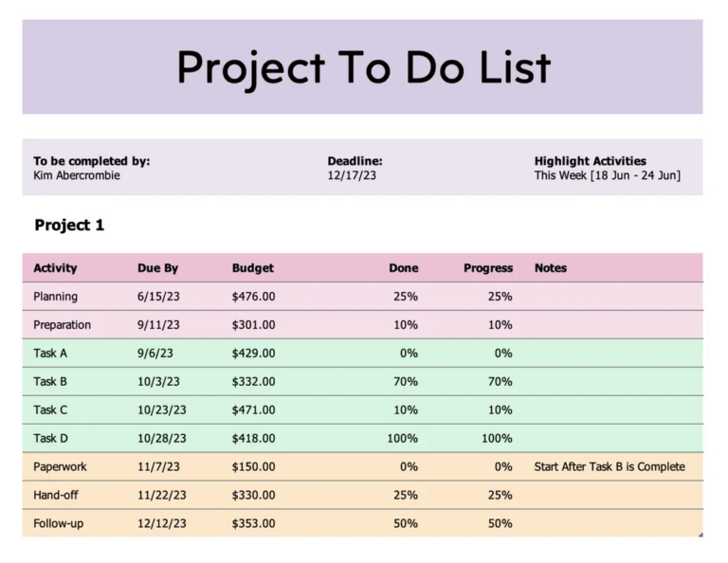This screenshot has width=728, height=563.
Task: Click the $471.00 budget for Task C
Action: 253,410
